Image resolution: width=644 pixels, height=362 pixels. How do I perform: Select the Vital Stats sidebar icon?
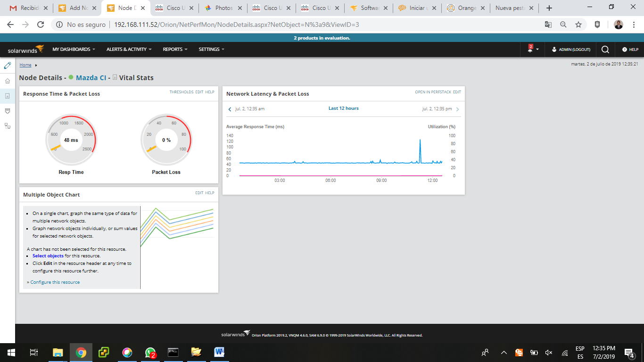point(7,96)
